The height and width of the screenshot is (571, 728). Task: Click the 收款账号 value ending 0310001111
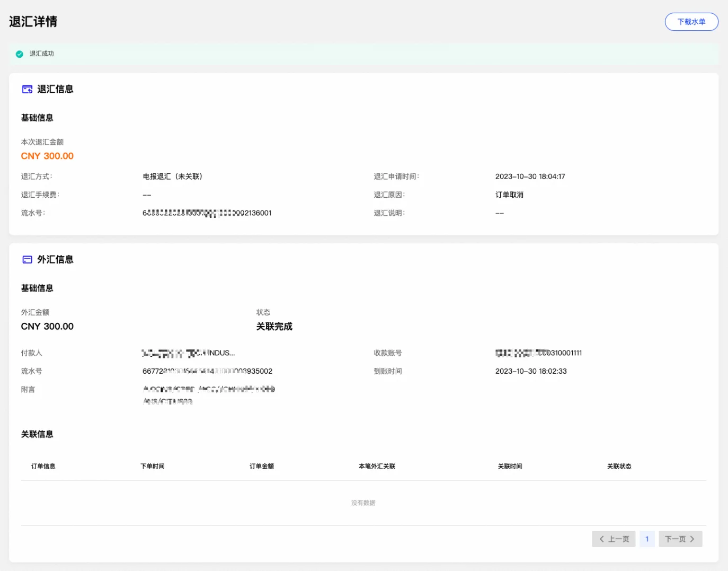pyautogui.click(x=538, y=353)
